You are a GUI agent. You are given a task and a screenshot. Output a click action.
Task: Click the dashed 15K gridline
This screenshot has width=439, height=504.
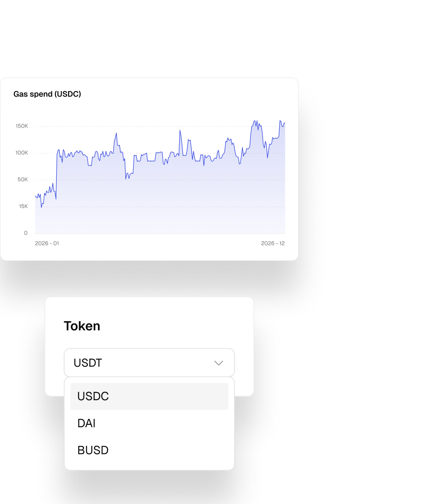(161, 206)
